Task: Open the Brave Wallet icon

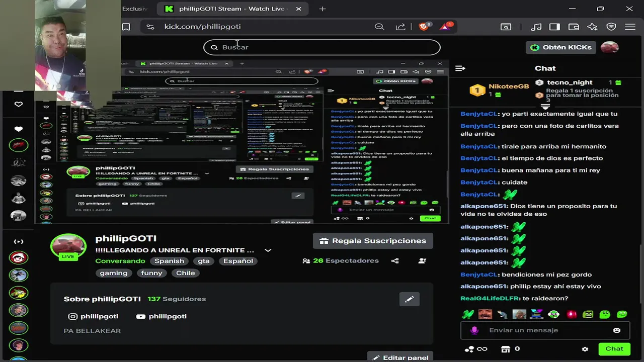Action: [574, 27]
